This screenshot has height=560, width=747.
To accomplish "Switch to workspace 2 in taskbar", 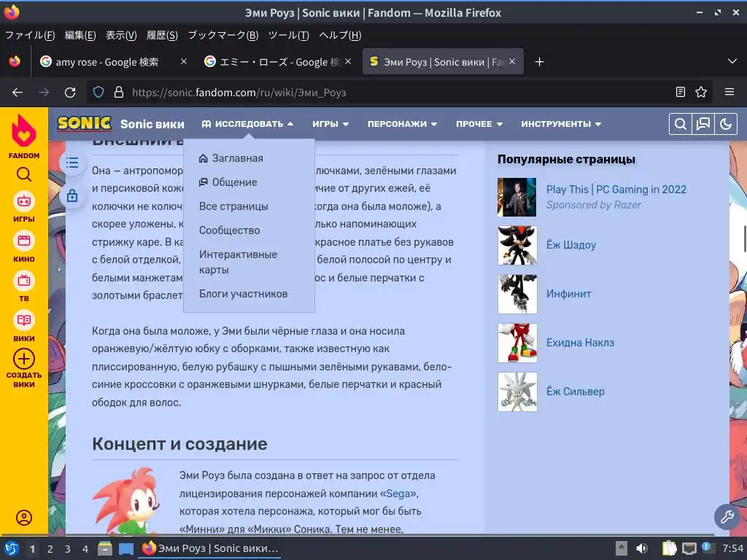I will pyautogui.click(x=50, y=548).
